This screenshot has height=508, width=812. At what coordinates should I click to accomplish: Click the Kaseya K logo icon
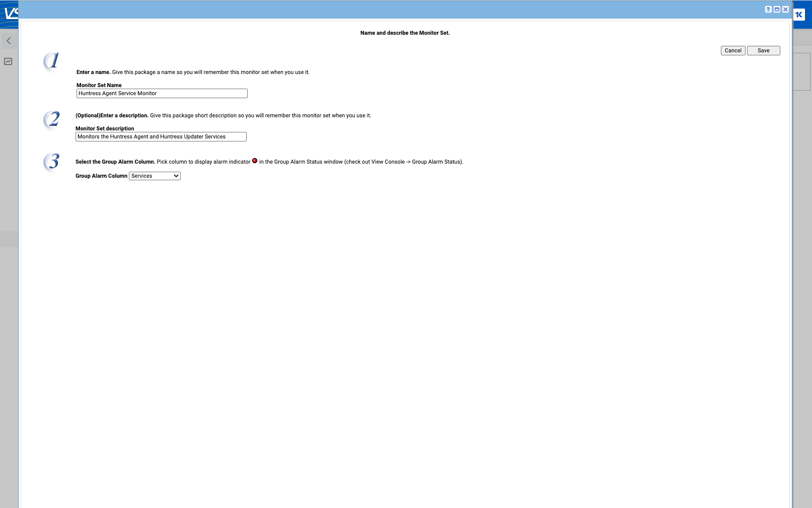799,15
